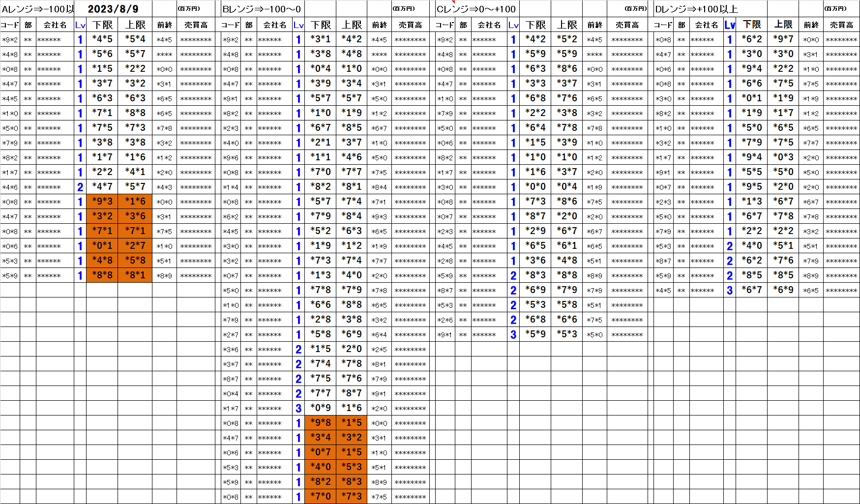Click the Bレンジ⇒-100~0 title cell
The height and width of the screenshot is (504, 860).
[x=262, y=9]
